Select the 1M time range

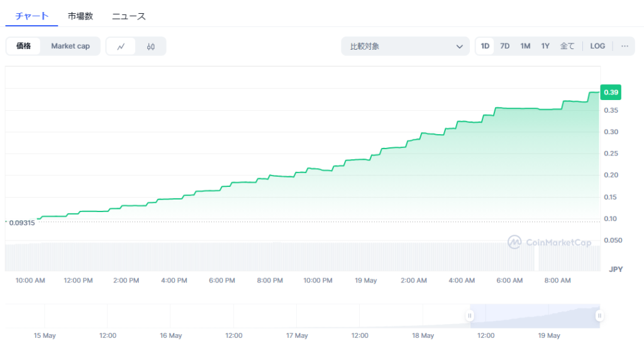(x=525, y=46)
